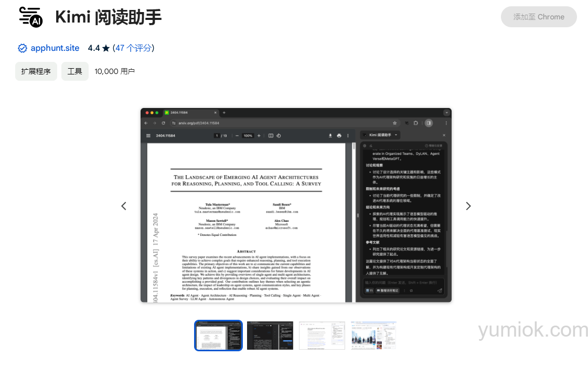Click the extensions puzzle icon in preview
The image size is (588, 367).
pos(416,123)
